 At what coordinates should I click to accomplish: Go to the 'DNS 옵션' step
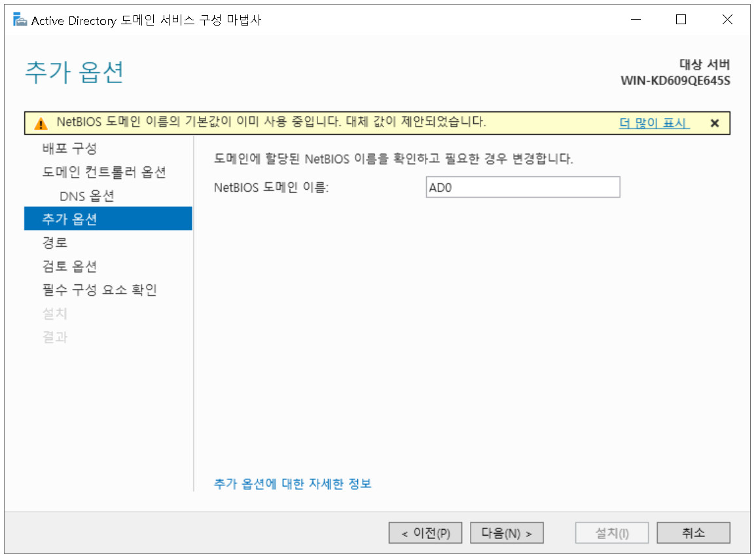point(87,195)
